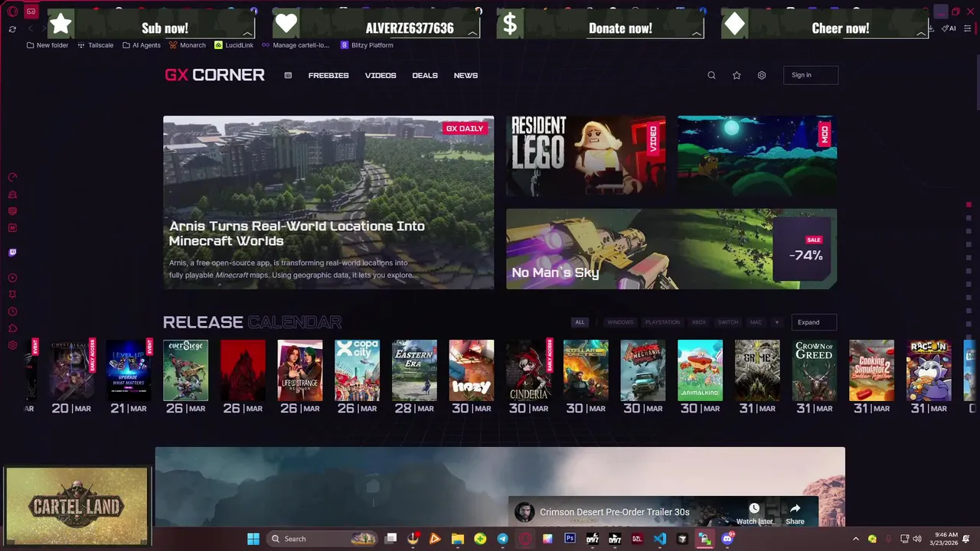The width and height of the screenshot is (980, 551).
Task: Click the star favorites icon in header
Action: point(737,75)
